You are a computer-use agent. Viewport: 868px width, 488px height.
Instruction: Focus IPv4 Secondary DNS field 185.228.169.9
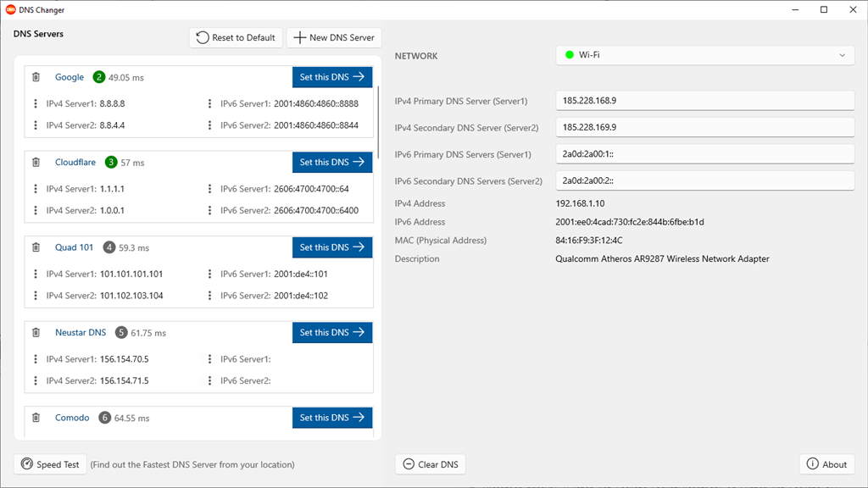click(704, 127)
